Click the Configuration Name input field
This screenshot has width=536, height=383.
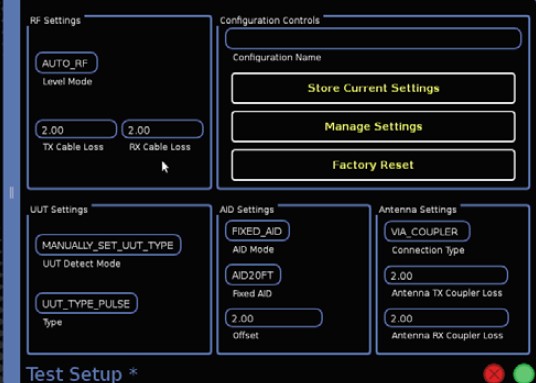[x=373, y=38]
